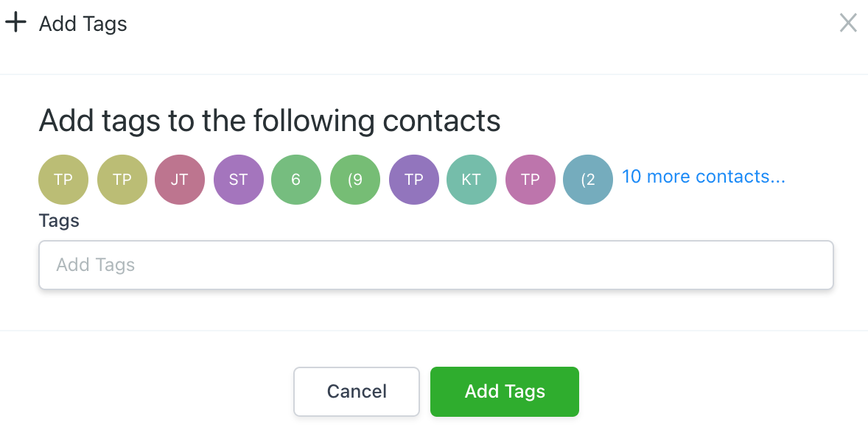The image size is (868, 433).
Task: Click the Add Tags dialog title text
Action: [x=83, y=24]
